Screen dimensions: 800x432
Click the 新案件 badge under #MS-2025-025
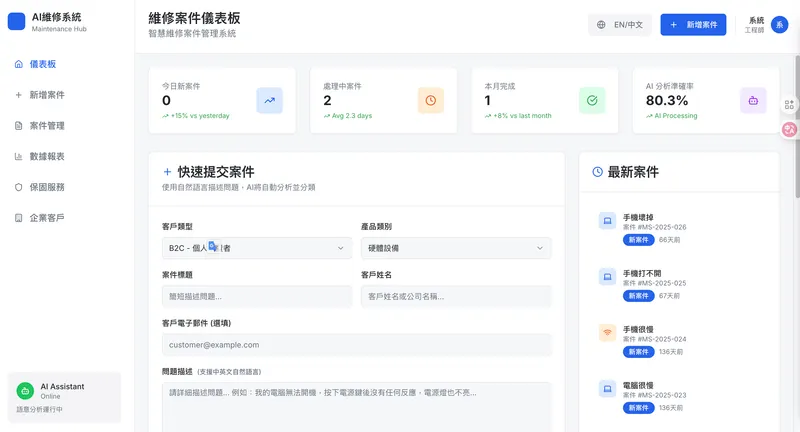click(638, 296)
